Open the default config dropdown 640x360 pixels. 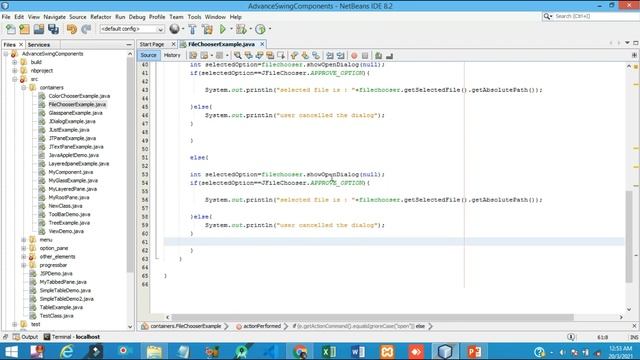pyautogui.click(x=132, y=29)
